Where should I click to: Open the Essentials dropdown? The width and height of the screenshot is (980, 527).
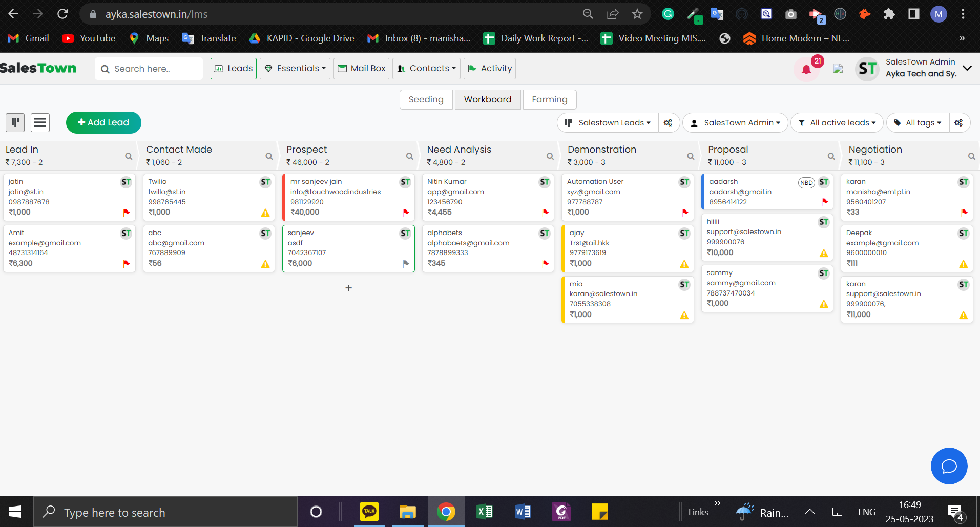[x=295, y=68]
